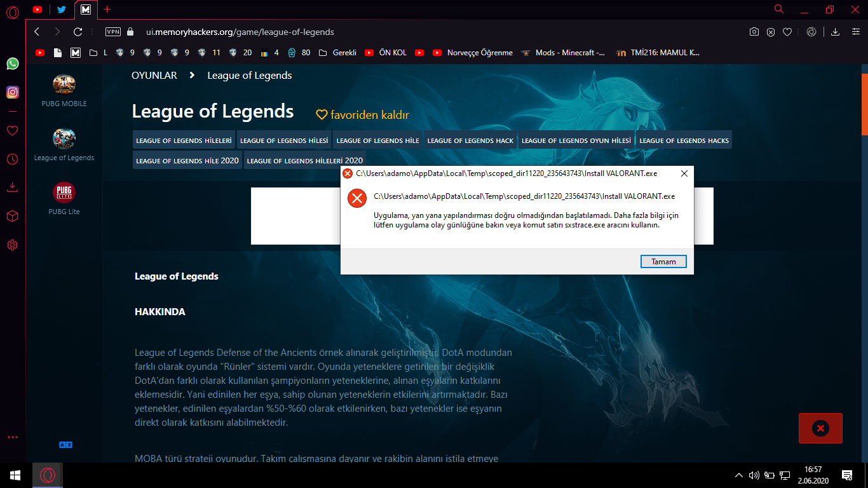Open sidebar three-dots more menu
Viewport: 868px width, 488px height.
coord(12,437)
